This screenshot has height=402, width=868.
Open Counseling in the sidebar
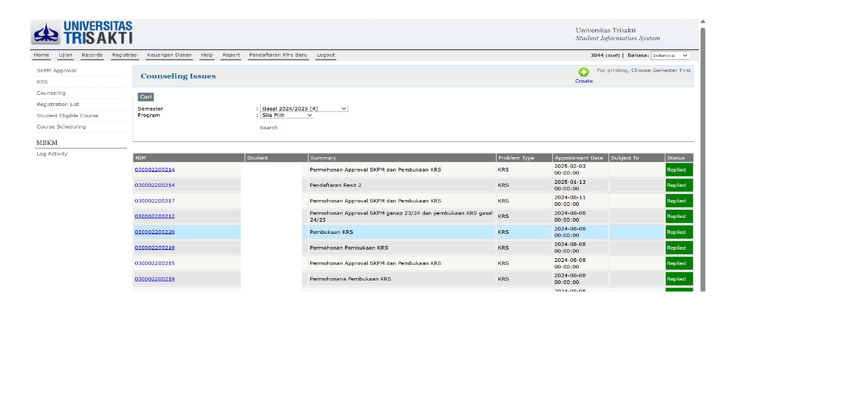tap(51, 93)
